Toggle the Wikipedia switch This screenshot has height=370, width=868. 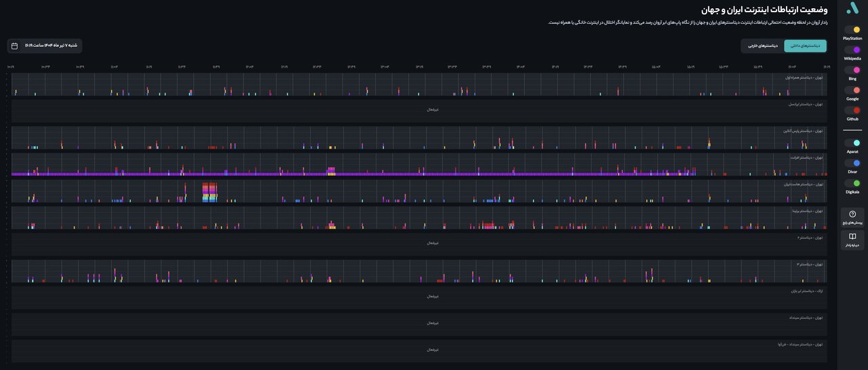852,50
